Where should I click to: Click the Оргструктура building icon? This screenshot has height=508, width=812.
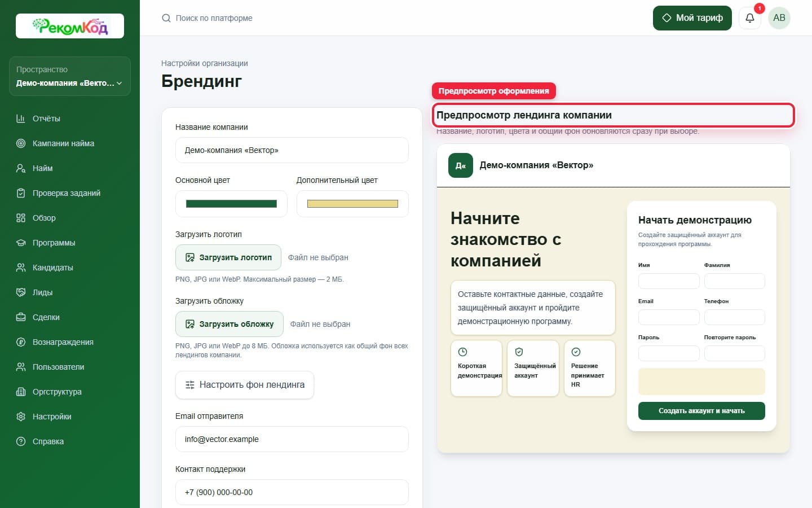click(x=21, y=392)
